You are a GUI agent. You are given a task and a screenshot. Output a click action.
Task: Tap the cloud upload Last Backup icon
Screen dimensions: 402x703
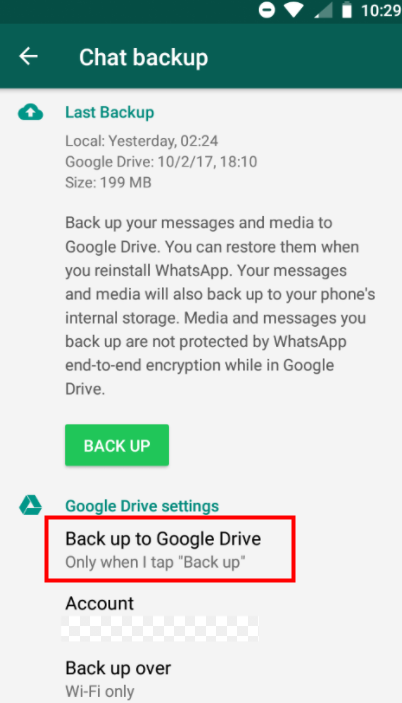(30, 112)
